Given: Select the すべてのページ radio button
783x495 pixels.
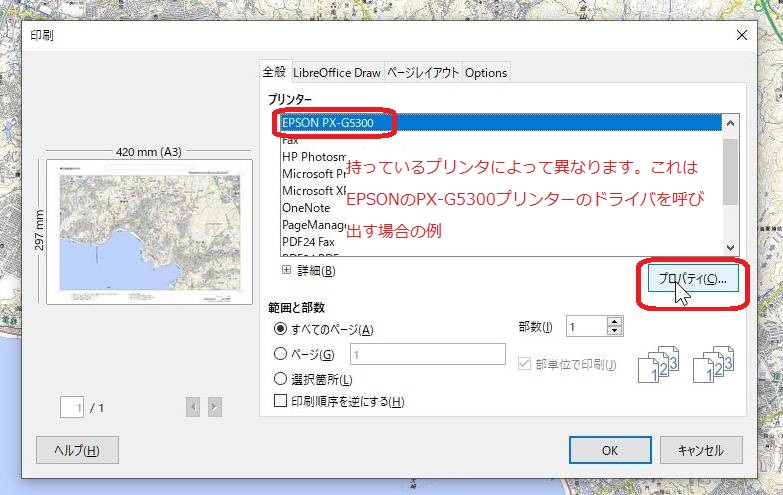Looking at the screenshot, I should click(x=281, y=330).
